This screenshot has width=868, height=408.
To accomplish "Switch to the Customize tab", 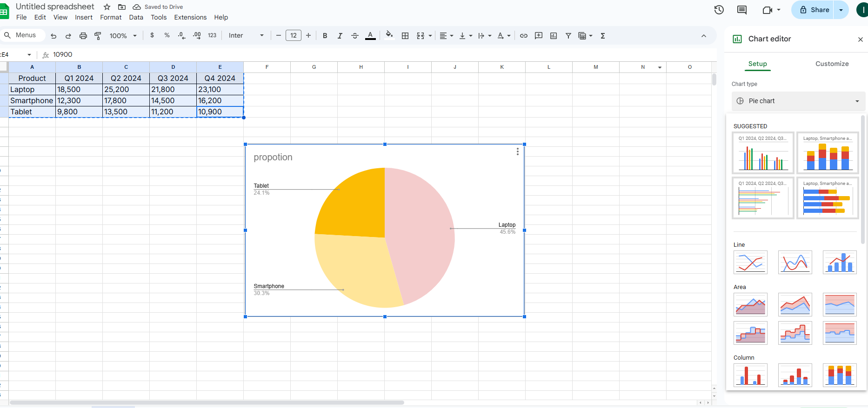I will coord(832,64).
